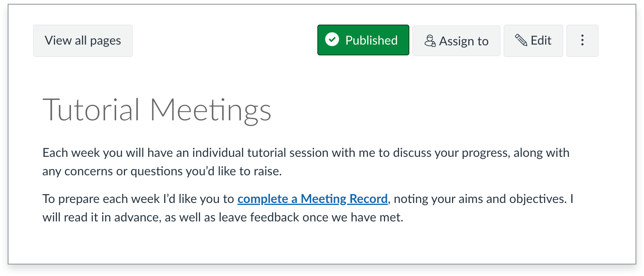
Task: Click the paragraph starting Each week you will
Action: point(306,162)
